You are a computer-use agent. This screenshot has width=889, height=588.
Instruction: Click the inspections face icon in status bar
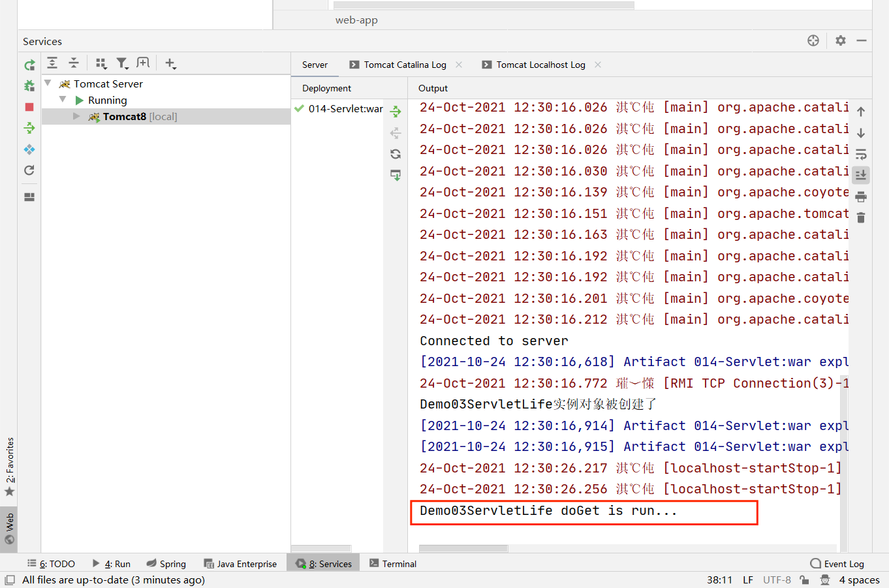(x=825, y=580)
